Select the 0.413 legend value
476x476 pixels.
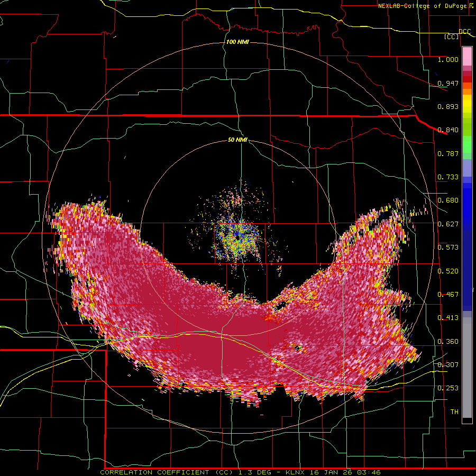(x=448, y=318)
